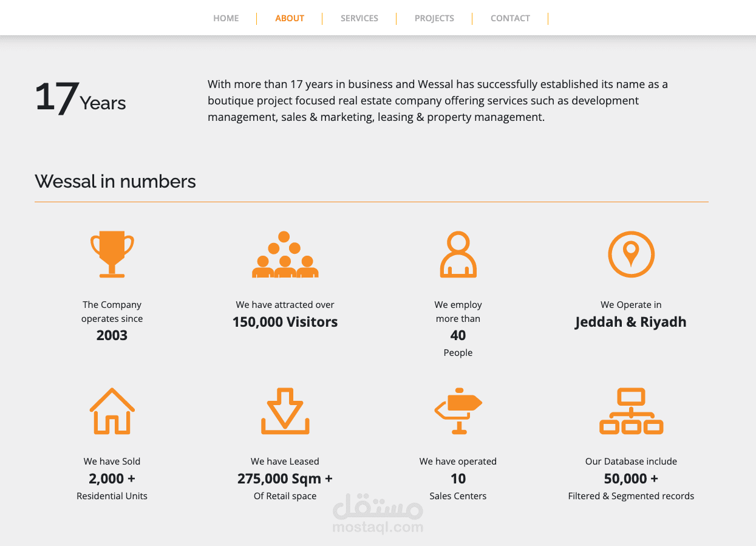Click the 'We have Leased' label
756x546 pixels.
coord(285,462)
